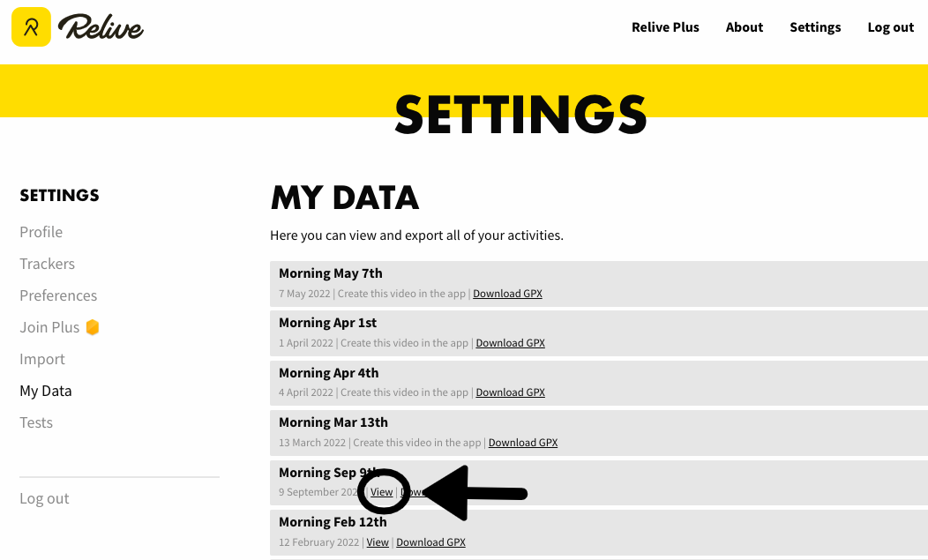The height and width of the screenshot is (560, 928).
Task: Download GPX for Morning Apr 1st
Action: (x=510, y=343)
